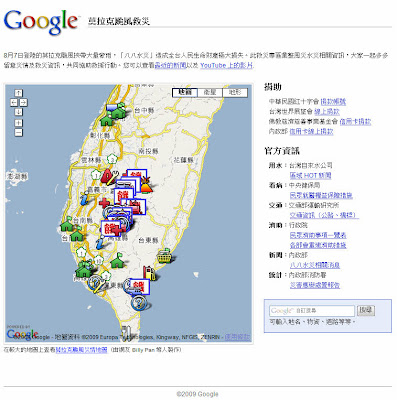Pan the map down with arrow control
Screen dimensions: 397x400
[x=19, y=112]
